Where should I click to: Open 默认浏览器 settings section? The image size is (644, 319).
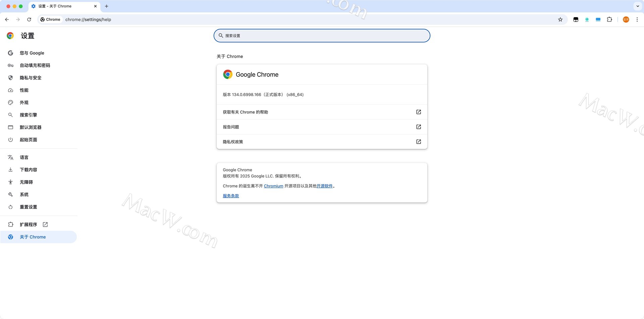(39, 127)
